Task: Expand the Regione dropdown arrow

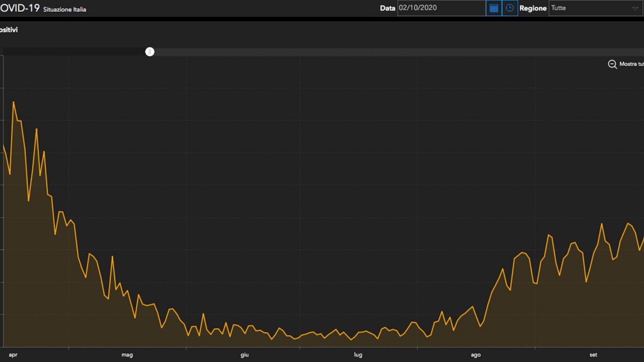Action: click(635, 9)
